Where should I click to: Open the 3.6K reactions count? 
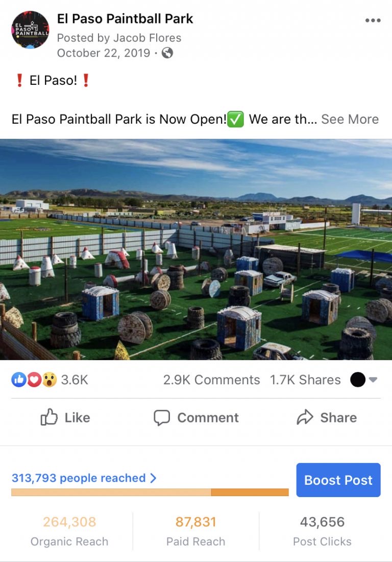(75, 380)
